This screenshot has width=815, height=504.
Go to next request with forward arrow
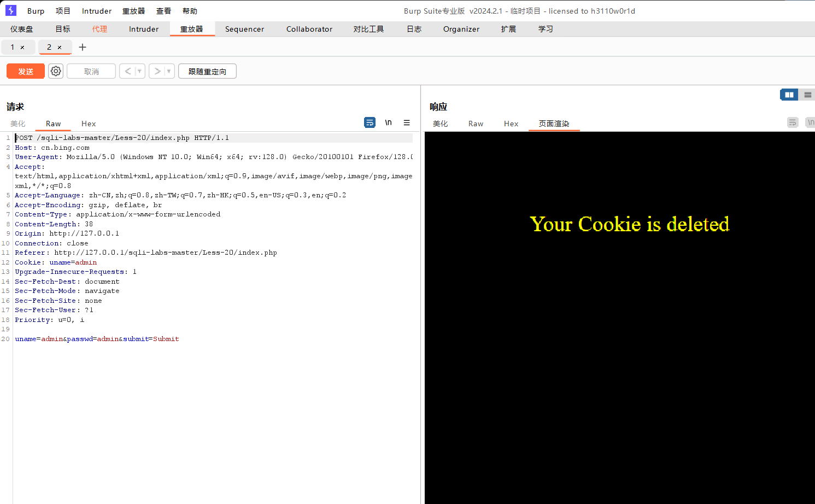pyautogui.click(x=157, y=71)
